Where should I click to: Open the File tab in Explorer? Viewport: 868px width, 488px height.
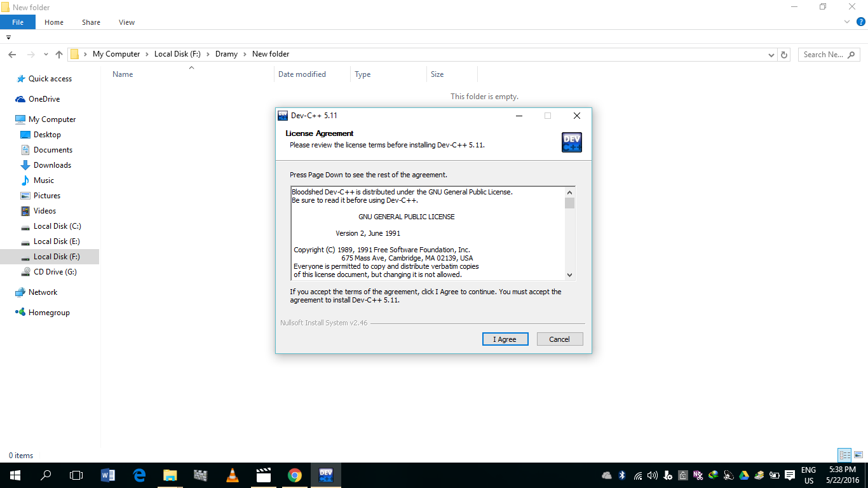click(18, 22)
